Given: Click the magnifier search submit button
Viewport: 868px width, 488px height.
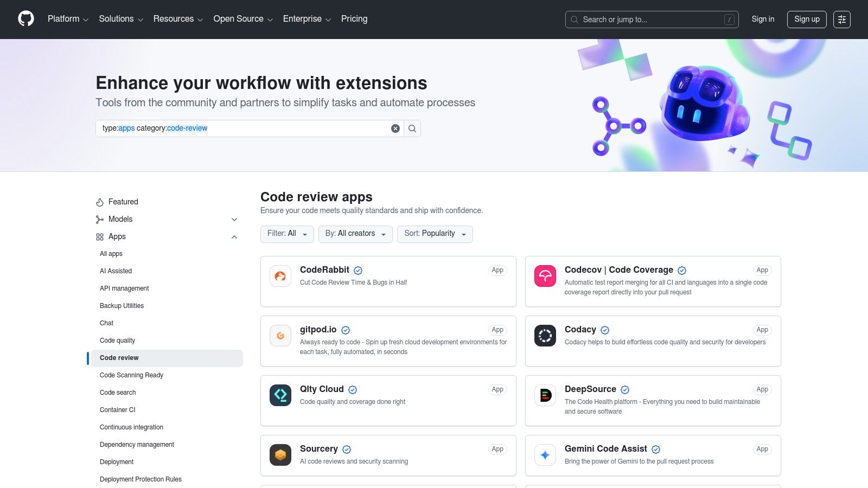Looking at the screenshot, I should (x=412, y=129).
